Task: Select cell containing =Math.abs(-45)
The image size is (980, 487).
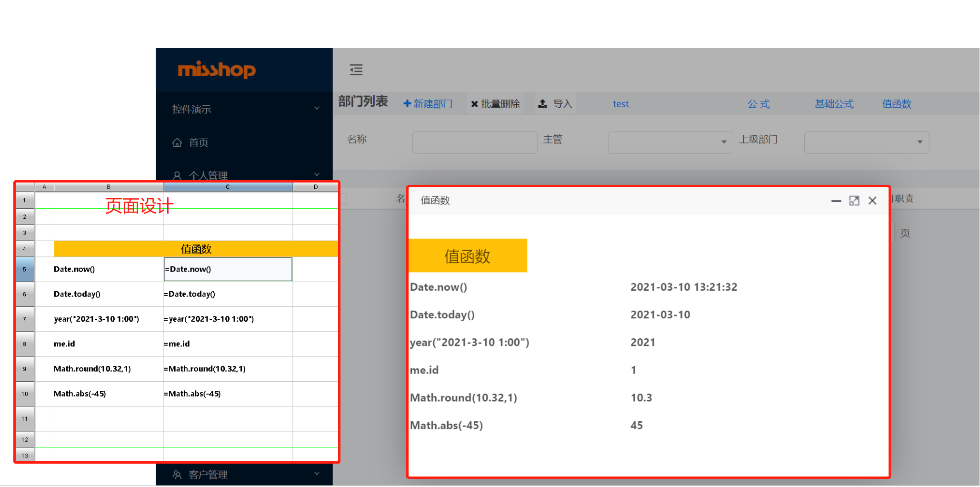Action: click(228, 394)
